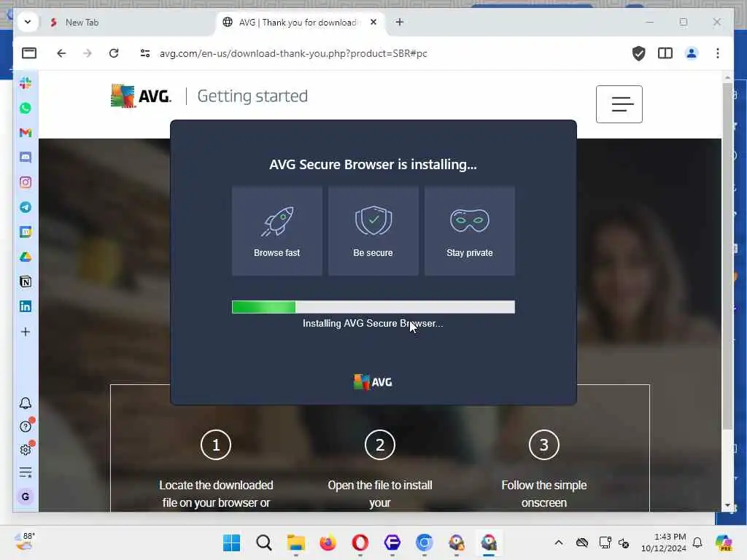The width and height of the screenshot is (747, 560).
Task: View site information icon in address bar
Action: point(145,52)
